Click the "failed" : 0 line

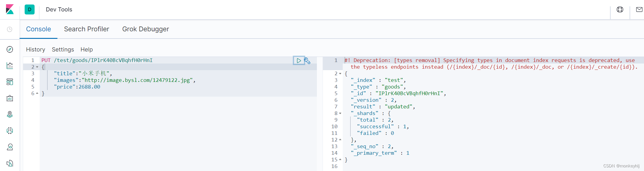[x=375, y=133]
